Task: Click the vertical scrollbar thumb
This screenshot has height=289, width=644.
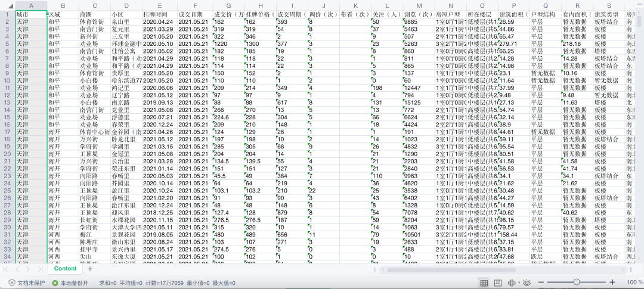Action: (640, 21)
